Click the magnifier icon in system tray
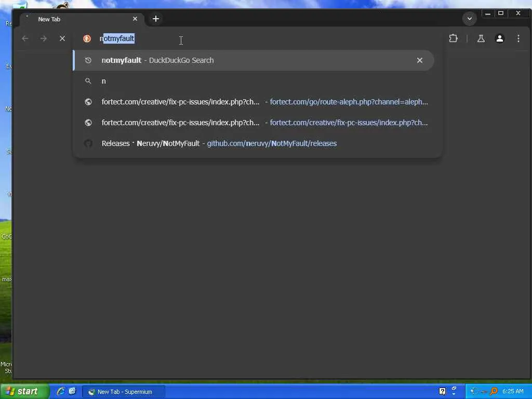 click(494, 392)
